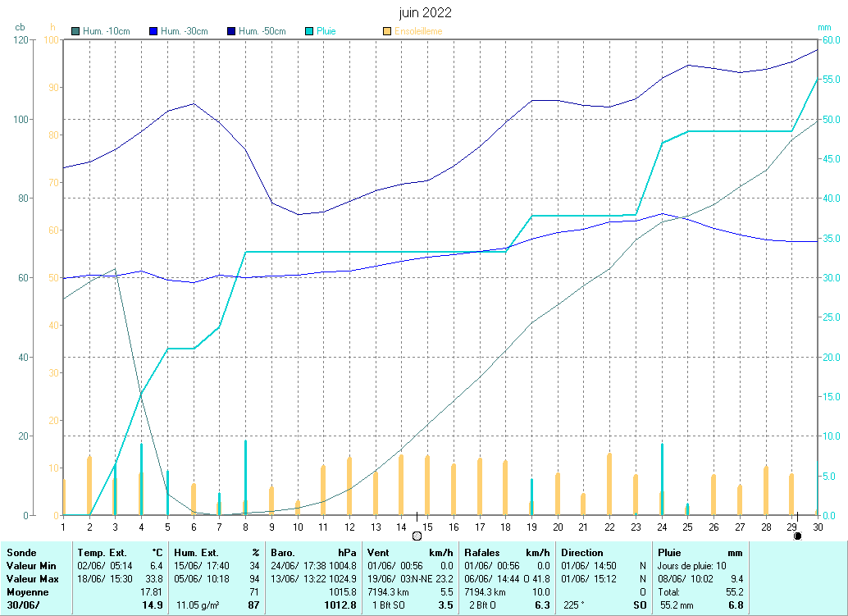
Task: Click the full moon symbol under day 15
Action: (417, 536)
